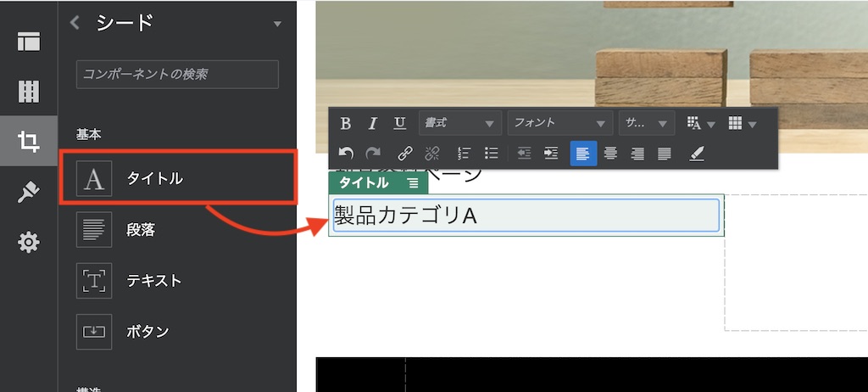This screenshot has width=868, height=392.
Task: Open the theme paintbrush sidebar icon
Action: (x=29, y=193)
